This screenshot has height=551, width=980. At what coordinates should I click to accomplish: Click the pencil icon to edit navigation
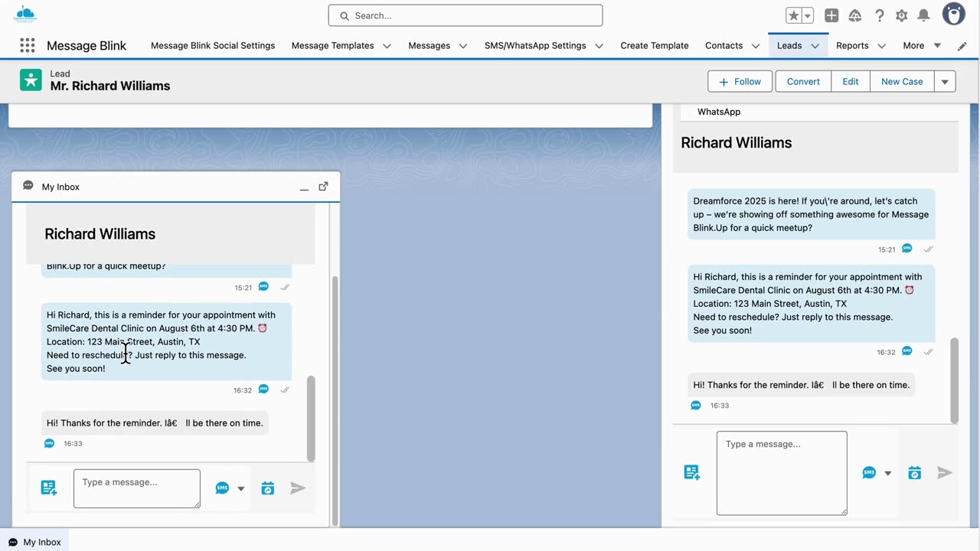click(x=962, y=46)
